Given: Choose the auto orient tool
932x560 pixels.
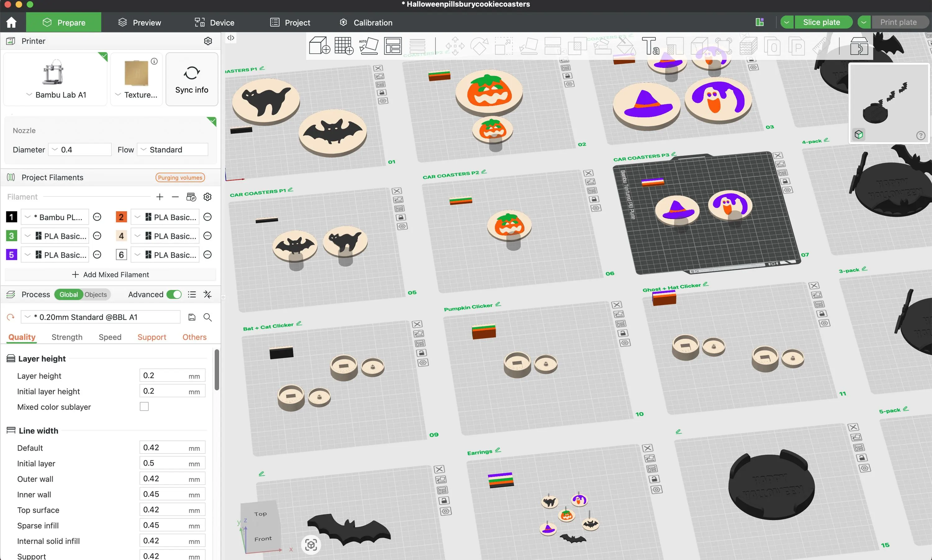Looking at the screenshot, I should tap(368, 46).
